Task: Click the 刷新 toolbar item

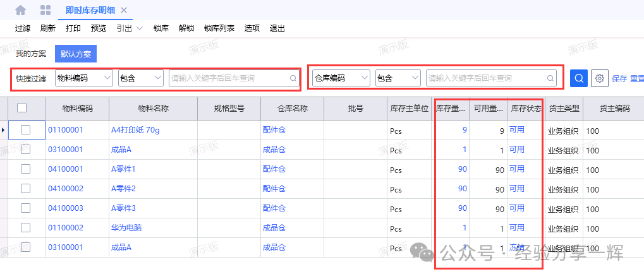Action: (x=47, y=28)
